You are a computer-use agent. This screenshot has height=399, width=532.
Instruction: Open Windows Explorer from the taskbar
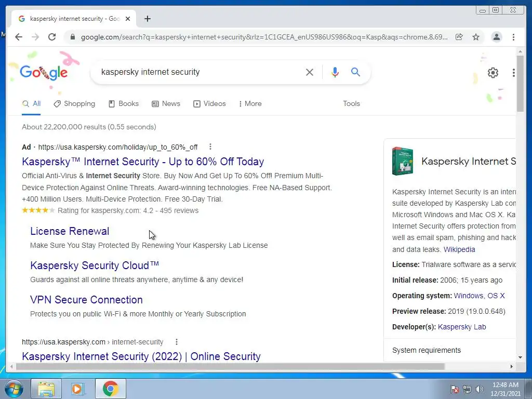tap(46, 389)
